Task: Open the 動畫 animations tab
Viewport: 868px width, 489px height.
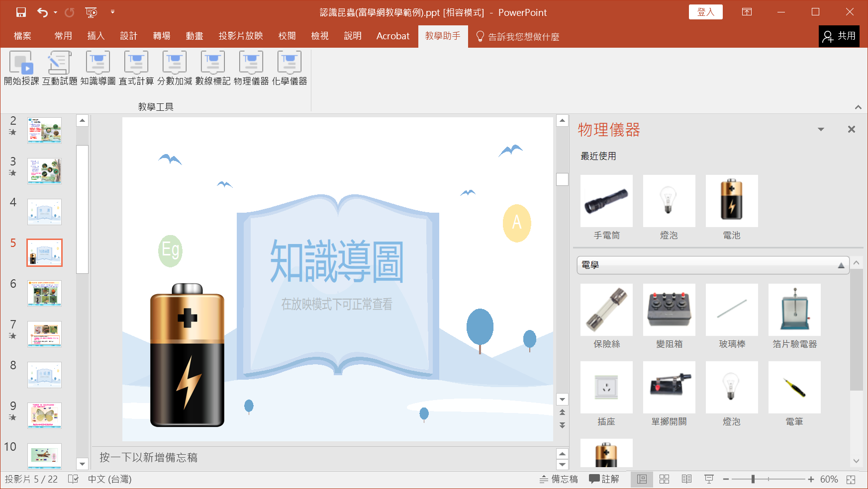Action: [x=194, y=36]
